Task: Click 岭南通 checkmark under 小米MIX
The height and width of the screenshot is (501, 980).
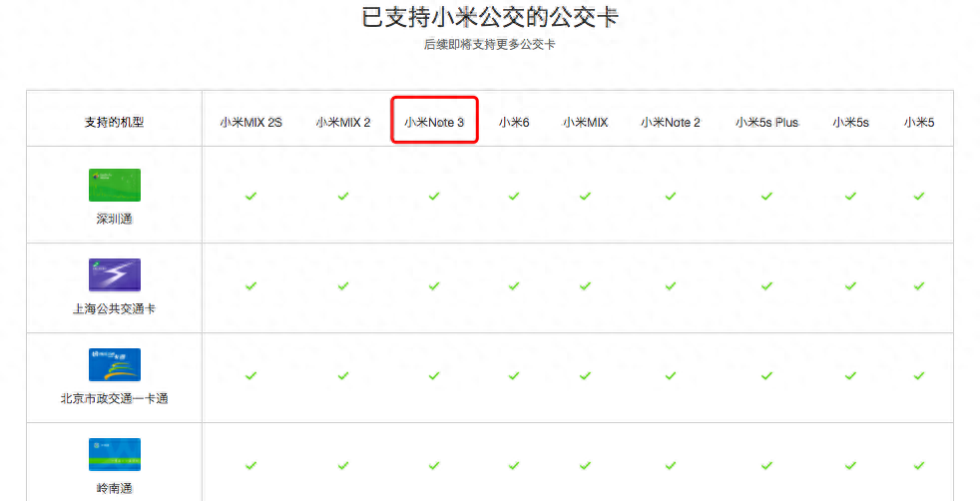Action: [x=585, y=466]
